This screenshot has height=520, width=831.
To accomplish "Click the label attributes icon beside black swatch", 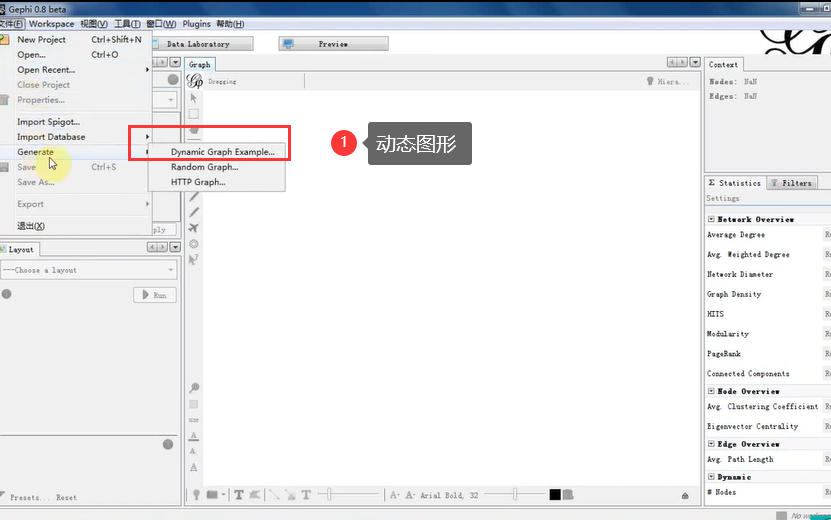I will (568, 495).
